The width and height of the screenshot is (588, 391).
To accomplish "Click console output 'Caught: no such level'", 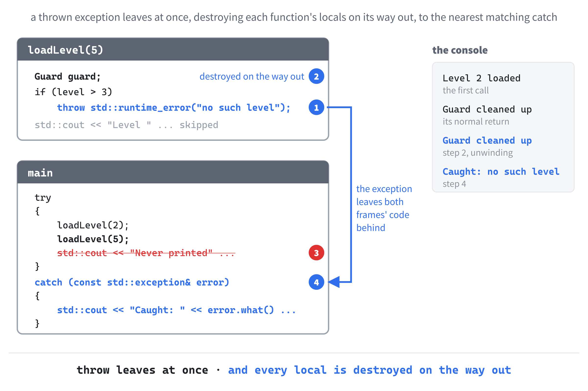I will tap(501, 172).
